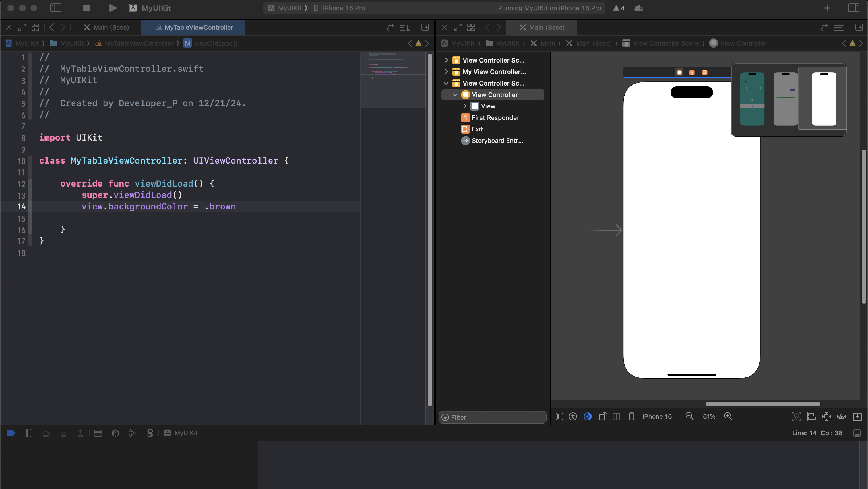Screen dimensions: 868x489
Task: Click the outline Filter field
Action: 493,417
